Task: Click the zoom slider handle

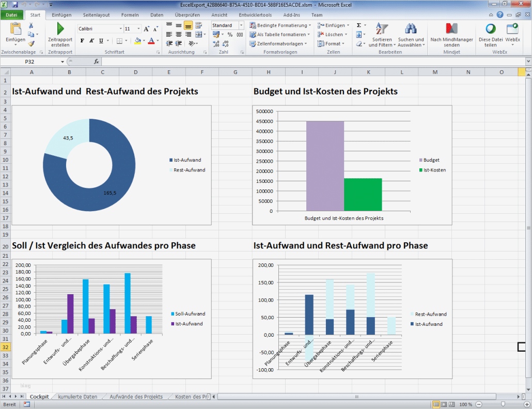Action: click(x=503, y=404)
